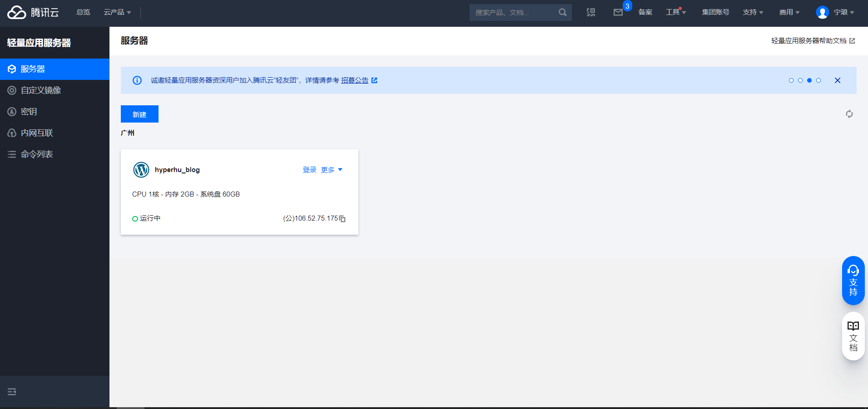Open 备案 in top navigation

pyautogui.click(x=645, y=12)
